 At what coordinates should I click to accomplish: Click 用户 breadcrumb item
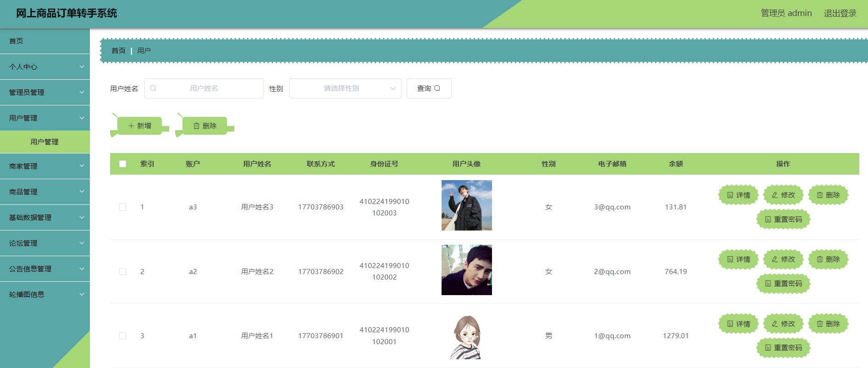[144, 51]
